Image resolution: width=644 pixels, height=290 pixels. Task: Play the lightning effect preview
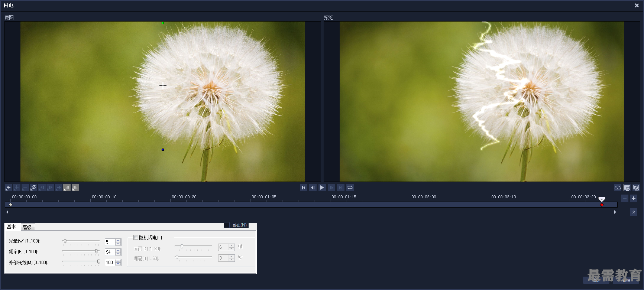[322, 188]
